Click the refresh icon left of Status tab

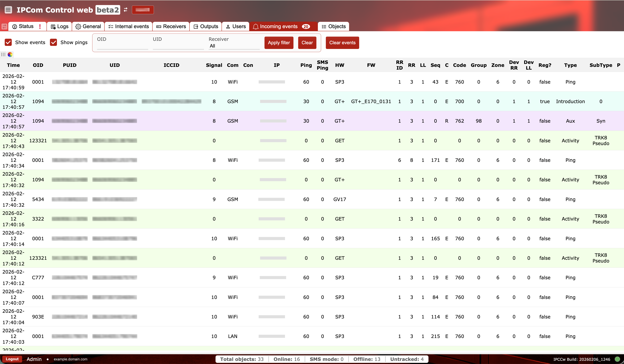click(x=4, y=26)
